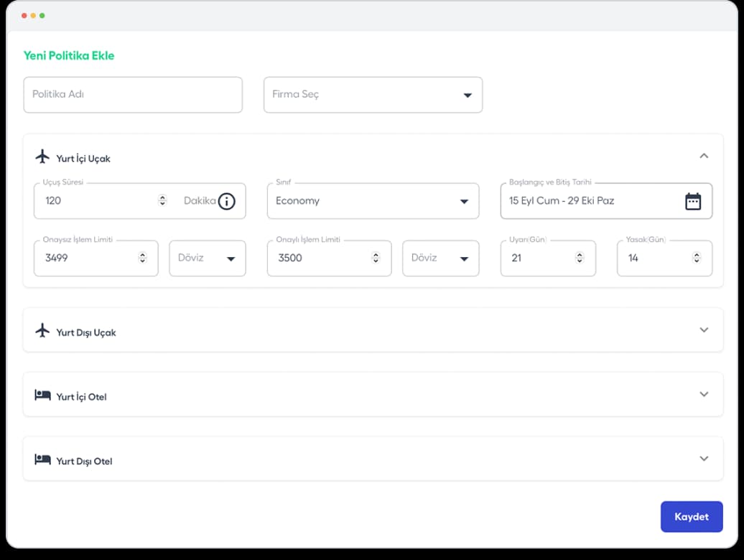Adjust the Onaysız İşlem Limiti stepper
This screenshot has width=744, height=560.
[x=143, y=258]
